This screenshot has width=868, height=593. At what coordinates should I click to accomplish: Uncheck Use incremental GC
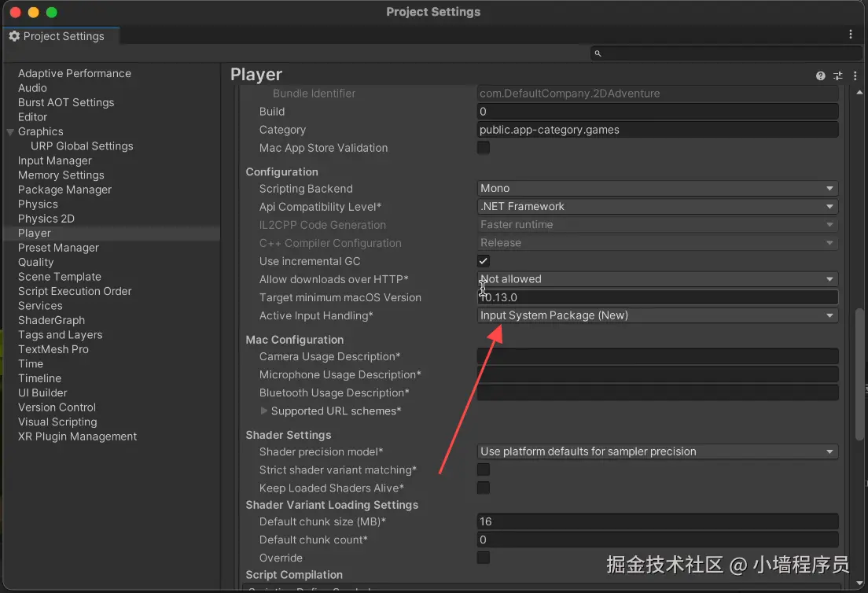coord(484,261)
